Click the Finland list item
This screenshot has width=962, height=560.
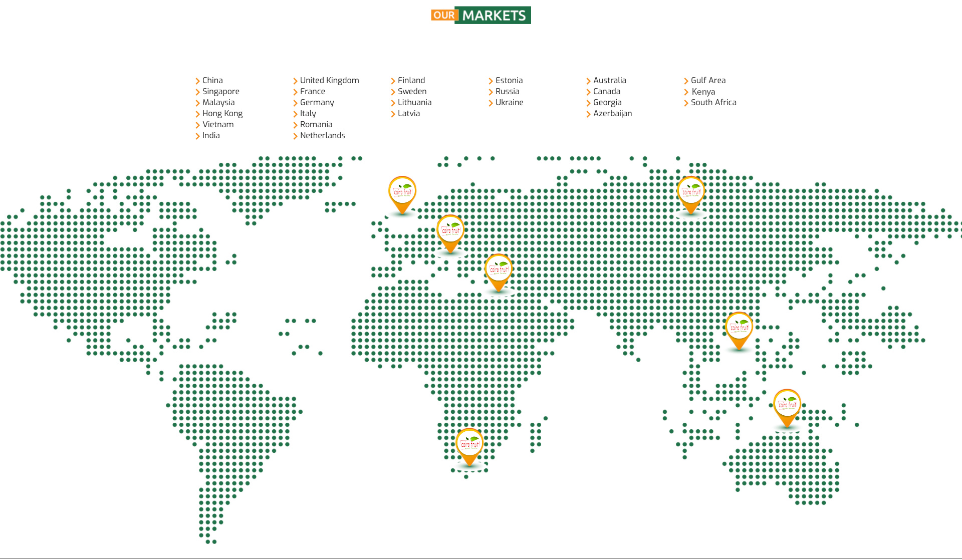pyautogui.click(x=411, y=80)
